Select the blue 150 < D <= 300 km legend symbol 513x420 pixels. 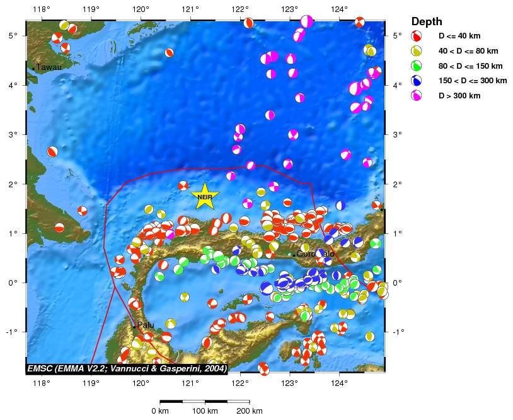[x=417, y=81]
